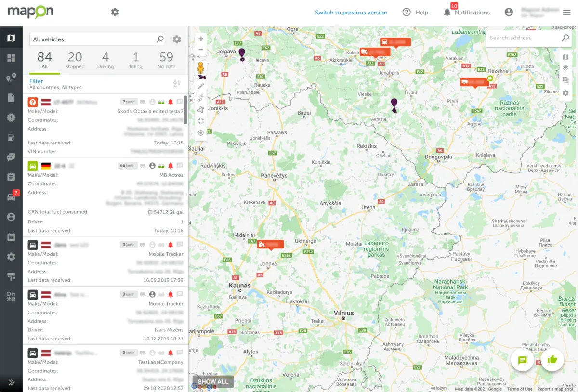Select the Driving 4 tab
This screenshot has width=578, height=392.
coord(105,61)
